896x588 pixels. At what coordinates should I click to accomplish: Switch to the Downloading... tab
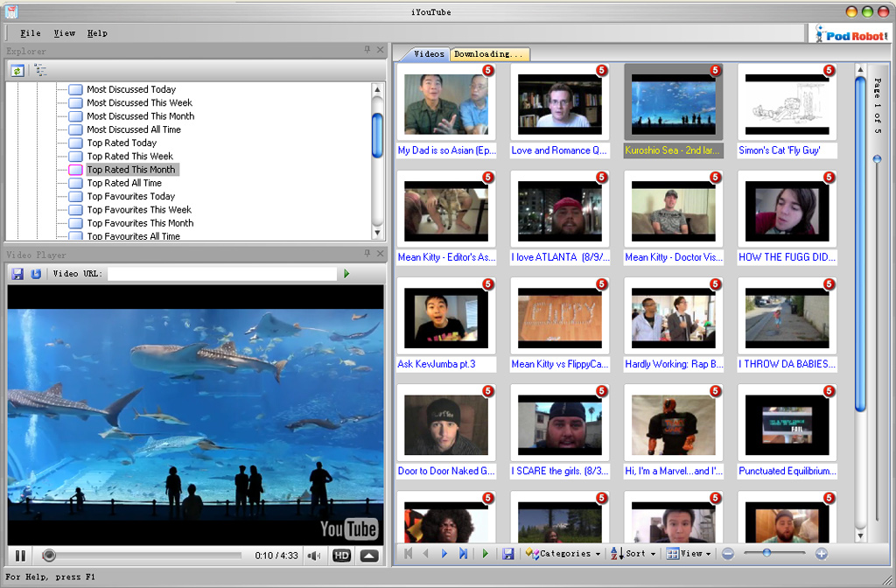point(488,54)
